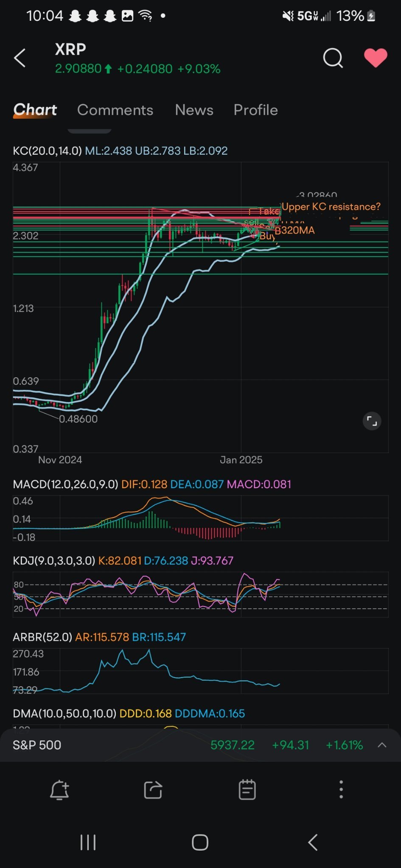Switch to the Comments tab
Viewport: 401px width, 868px height.
coord(115,110)
